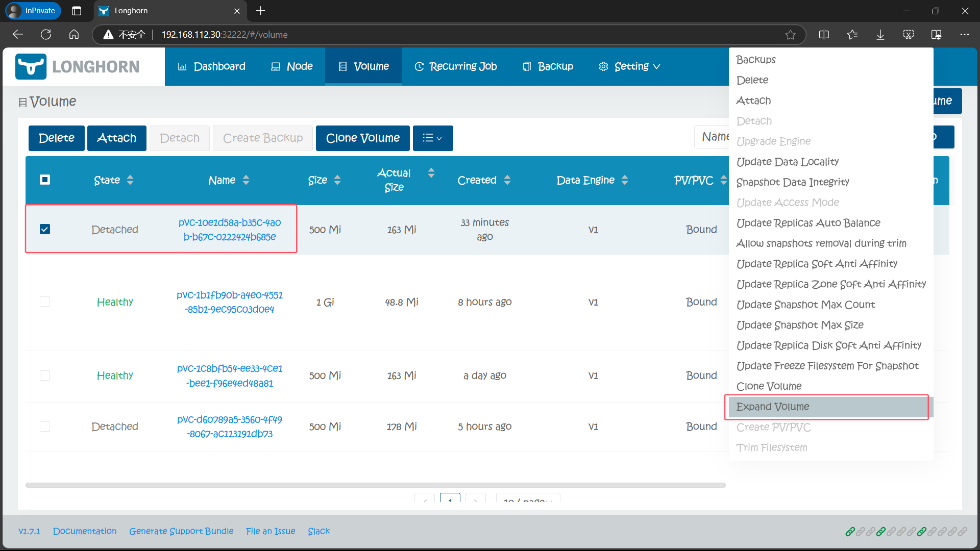
Task: Open the Name filter field selector
Action: [712, 137]
